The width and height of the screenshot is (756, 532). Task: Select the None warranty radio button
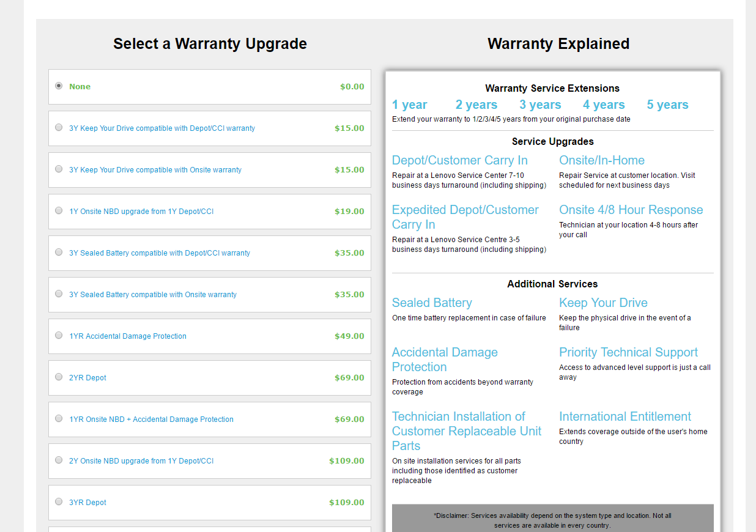(59, 86)
